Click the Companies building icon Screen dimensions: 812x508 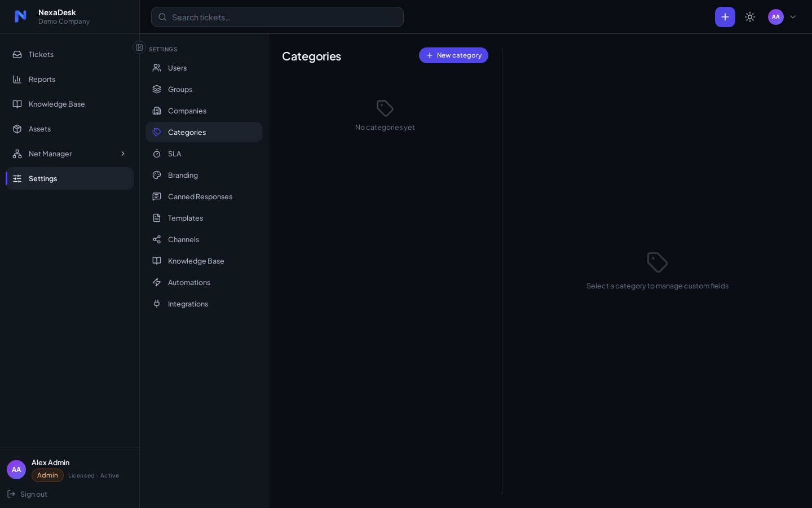tap(157, 111)
